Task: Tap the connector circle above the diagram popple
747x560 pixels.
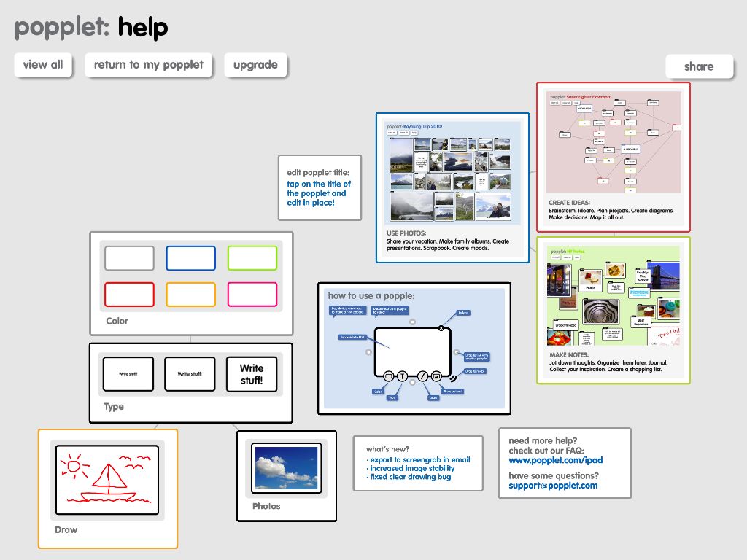Action: point(413,322)
